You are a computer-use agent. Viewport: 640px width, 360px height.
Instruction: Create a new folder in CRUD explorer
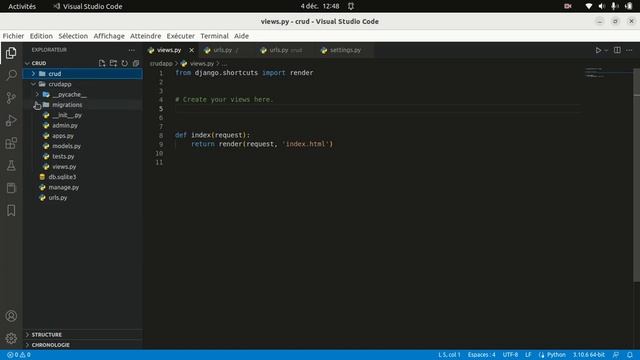[113, 63]
